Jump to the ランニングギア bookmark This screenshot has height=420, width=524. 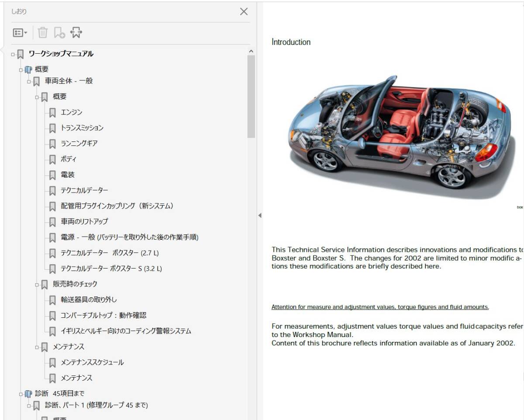[x=79, y=143]
